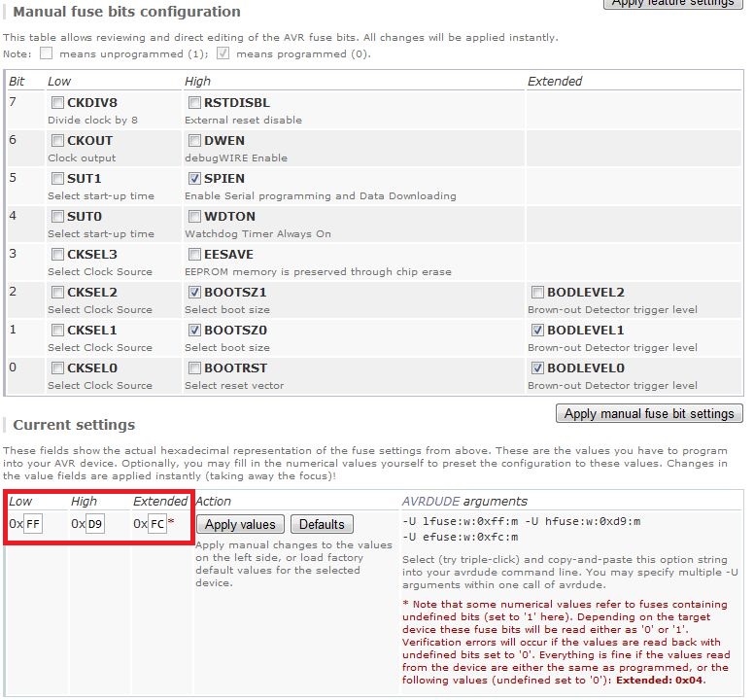754x700 pixels.
Task: Tick the CKDIV8 fuse checkbox
Action: (x=57, y=102)
